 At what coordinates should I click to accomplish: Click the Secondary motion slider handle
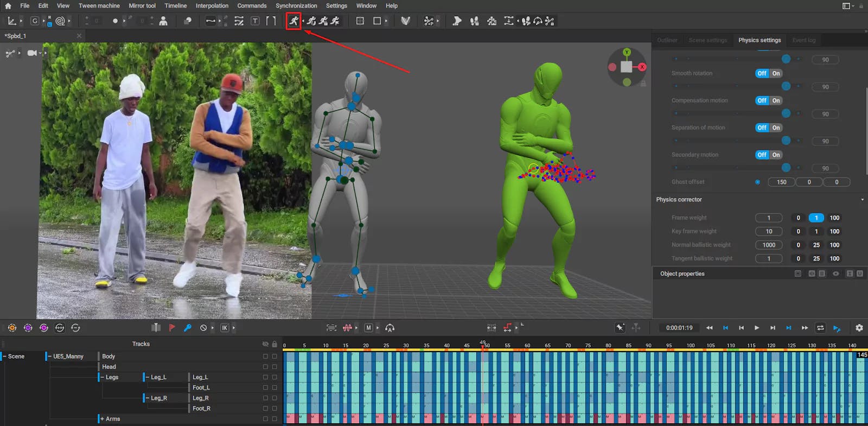click(786, 168)
